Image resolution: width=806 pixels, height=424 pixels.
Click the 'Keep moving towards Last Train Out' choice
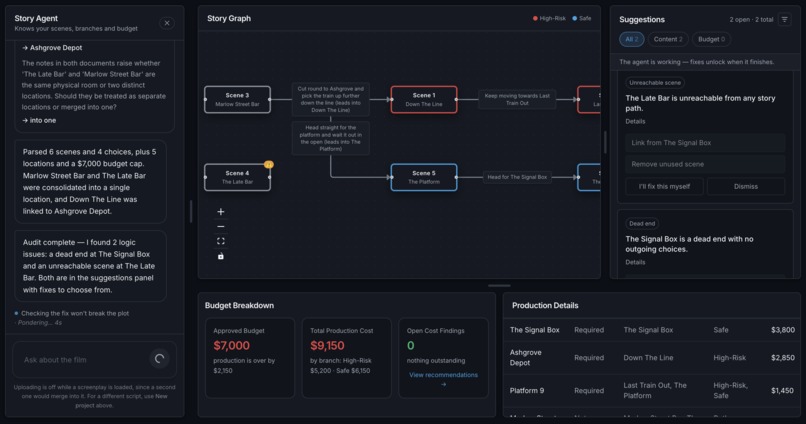click(517, 99)
